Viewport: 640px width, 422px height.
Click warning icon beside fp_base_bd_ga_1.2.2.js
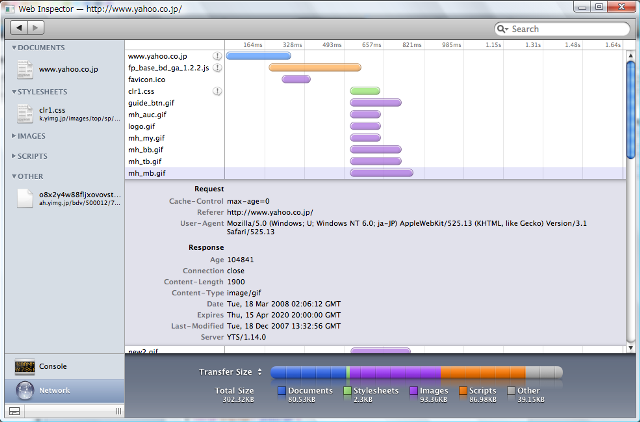click(217, 68)
